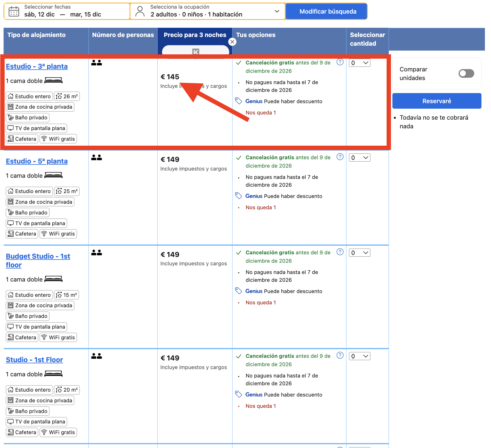The width and height of the screenshot is (491, 448).
Task: Click the 26 m² size tag
Action: [x=67, y=96]
